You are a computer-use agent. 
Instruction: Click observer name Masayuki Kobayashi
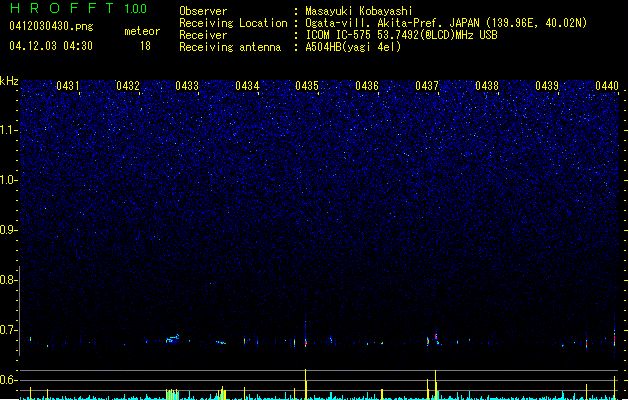pos(359,11)
